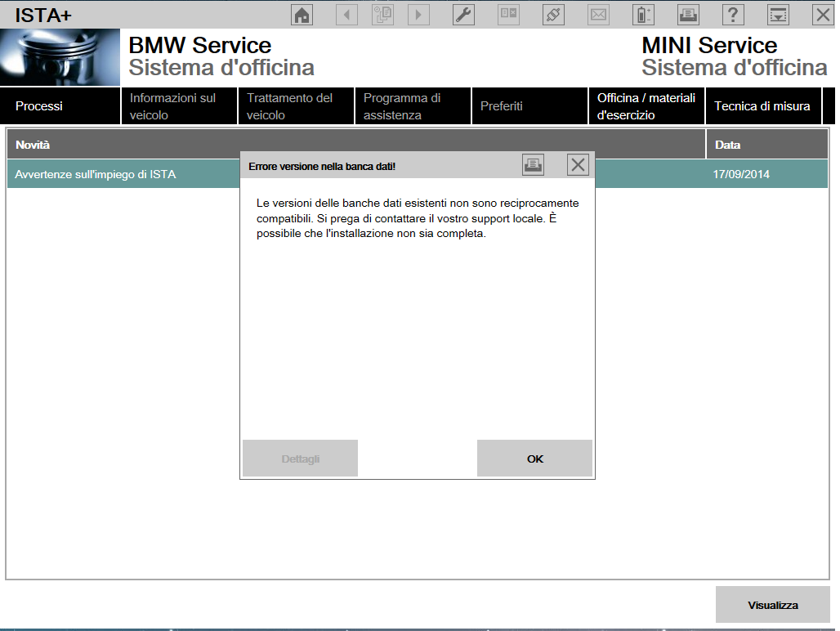Open Tecnica di misura tab
This screenshot has width=840, height=631.
point(763,106)
